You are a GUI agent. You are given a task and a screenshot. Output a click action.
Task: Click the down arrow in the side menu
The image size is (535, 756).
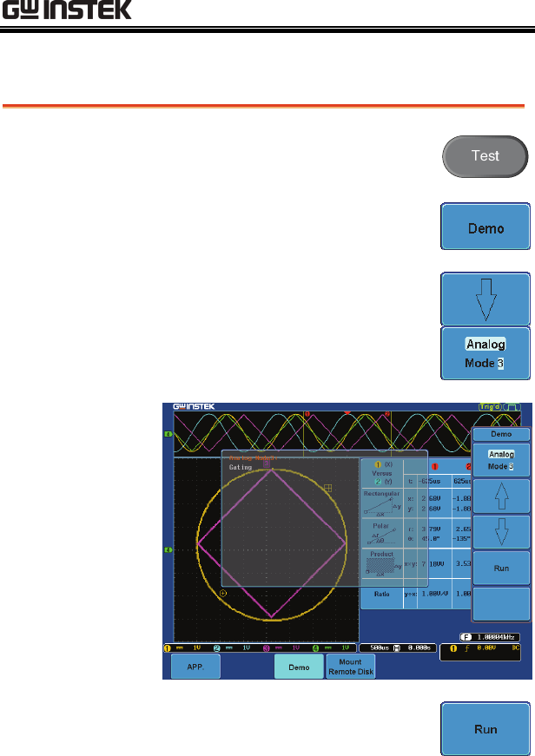pyautogui.click(x=501, y=532)
